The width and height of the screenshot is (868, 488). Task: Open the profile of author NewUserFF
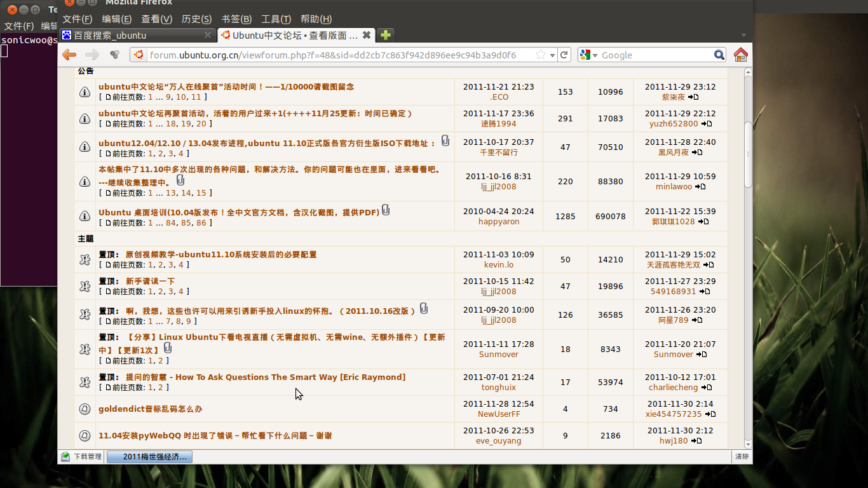[499, 414]
